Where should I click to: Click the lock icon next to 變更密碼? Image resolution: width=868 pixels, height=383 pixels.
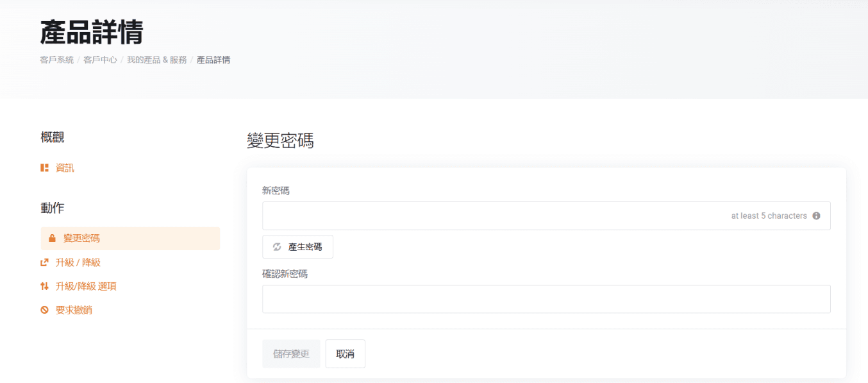tap(53, 239)
